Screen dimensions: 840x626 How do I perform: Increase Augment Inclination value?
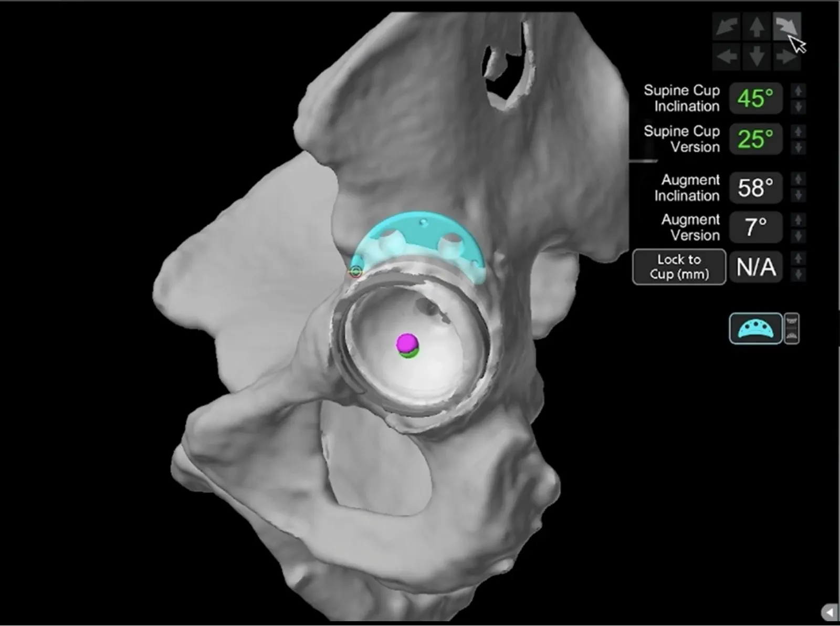[x=798, y=180]
